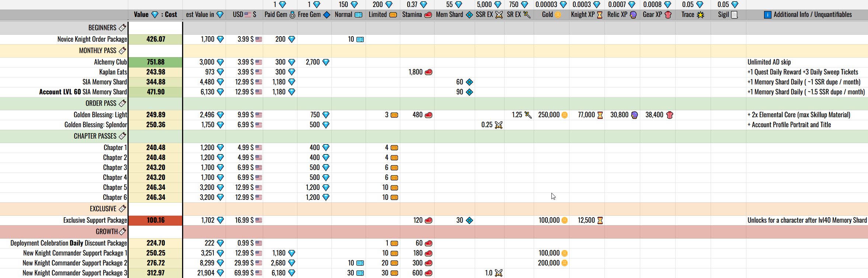The width and height of the screenshot is (868, 278).
Task: Click the blue info icon beside Additional Info
Action: pyautogui.click(x=767, y=15)
